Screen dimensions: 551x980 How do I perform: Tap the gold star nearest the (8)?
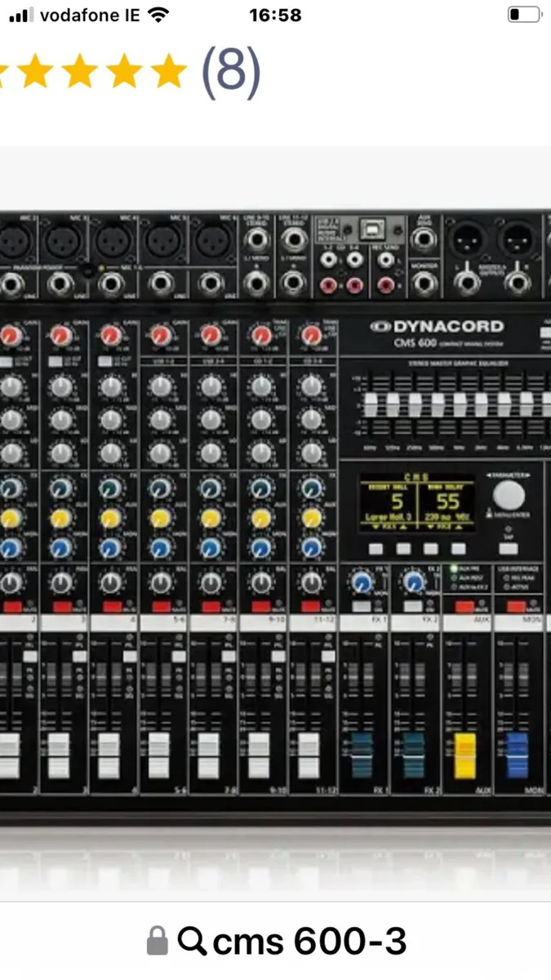169,72
